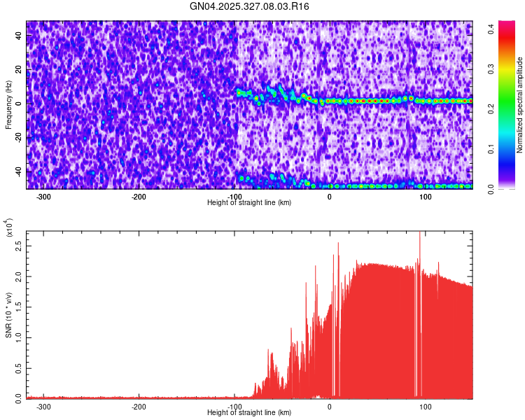The height and width of the screenshot is (420, 525).
Task: Select the Normalized spectral amplitude label
Action: (520, 105)
